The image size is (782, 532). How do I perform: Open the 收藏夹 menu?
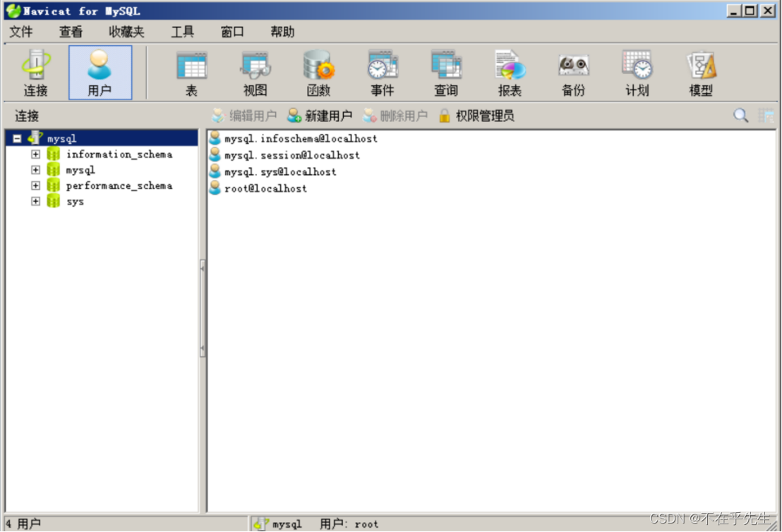coord(126,32)
